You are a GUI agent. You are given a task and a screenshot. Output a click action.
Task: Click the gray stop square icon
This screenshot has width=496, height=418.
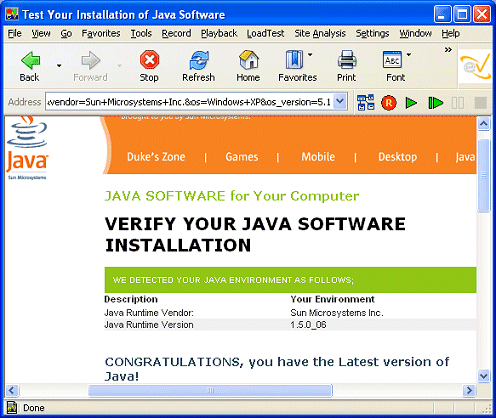pos(480,103)
